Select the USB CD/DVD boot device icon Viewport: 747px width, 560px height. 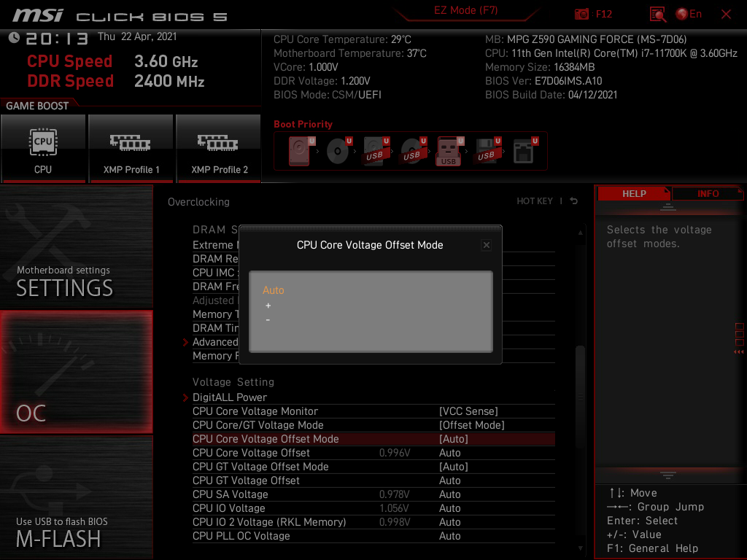[x=413, y=151]
